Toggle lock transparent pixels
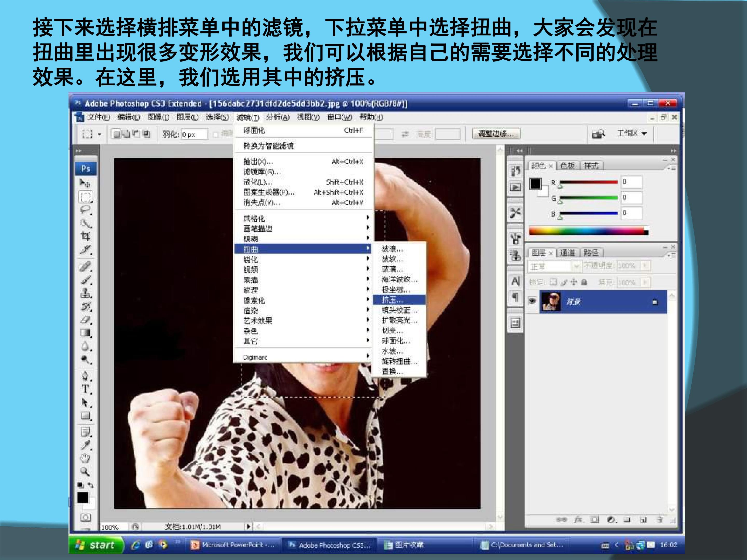747x560 pixels. click(553, 282)
